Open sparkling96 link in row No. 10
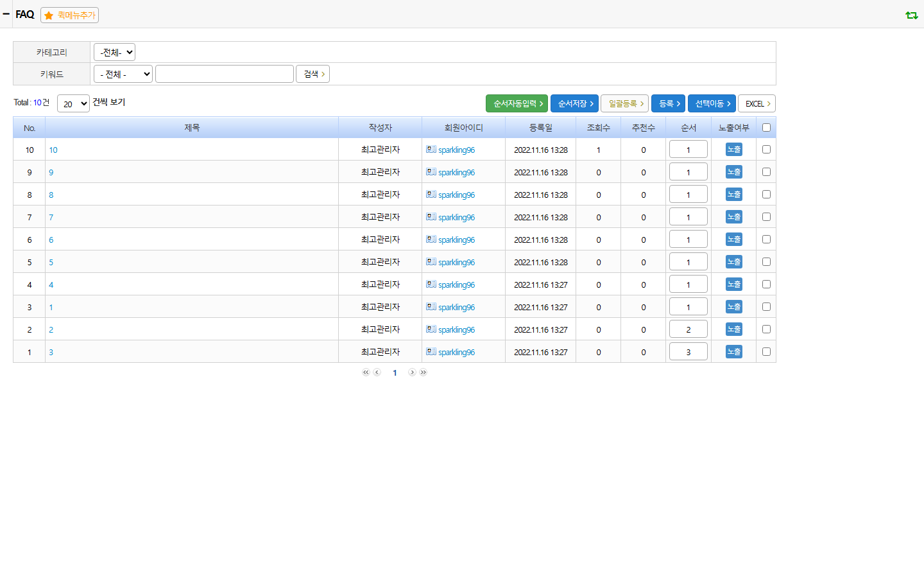The width and height of the screenshot is (924, 578). point(456,150)
